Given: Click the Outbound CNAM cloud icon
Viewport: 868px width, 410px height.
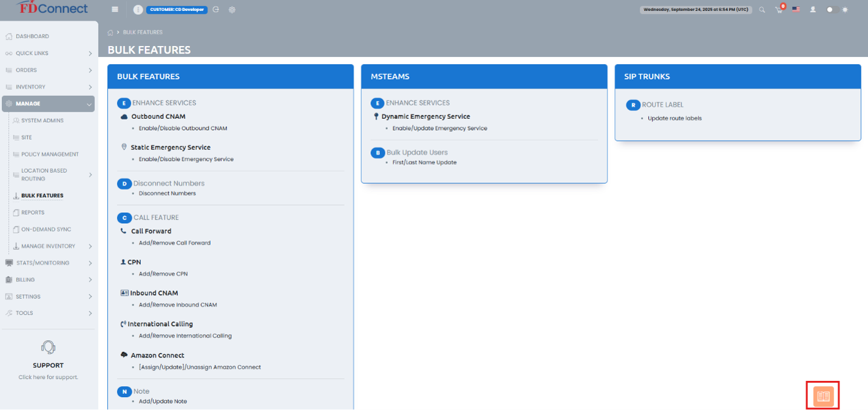Looking at the screenshot, I should coord(124,116).
